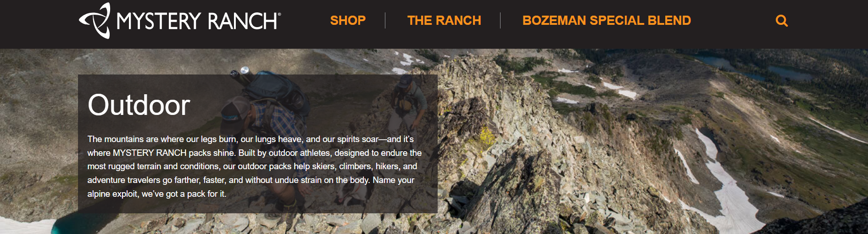Click the divider before BOZEMAN SPECIAL BLEND

pos(501,21)
